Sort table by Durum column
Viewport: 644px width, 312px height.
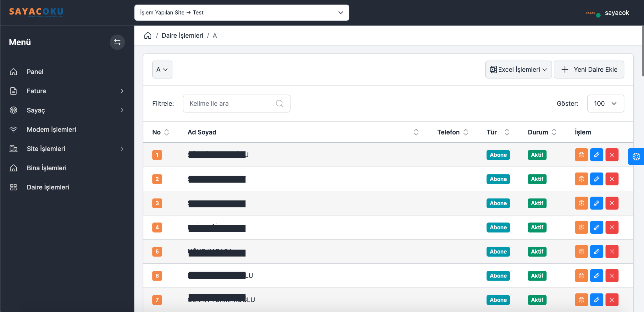click(554, 132)
